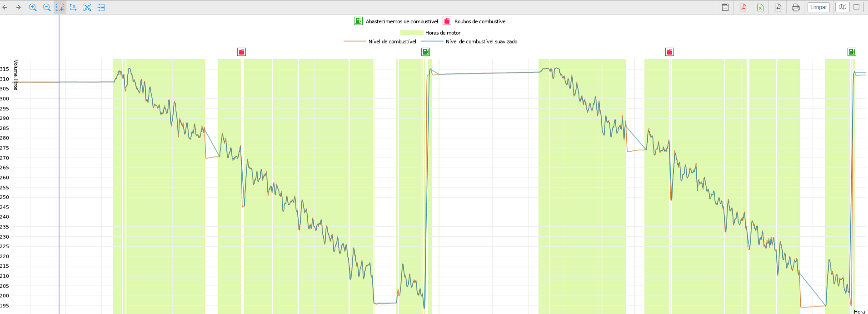Screen dimensions: 868x314
Task: Click Nível de combustível suavizado legend label
Action: (481, 41)
